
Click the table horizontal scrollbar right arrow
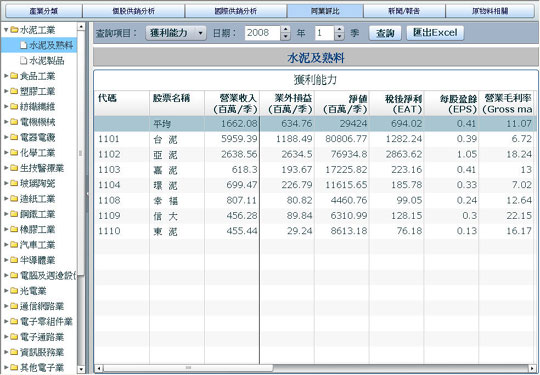(533, 368)
